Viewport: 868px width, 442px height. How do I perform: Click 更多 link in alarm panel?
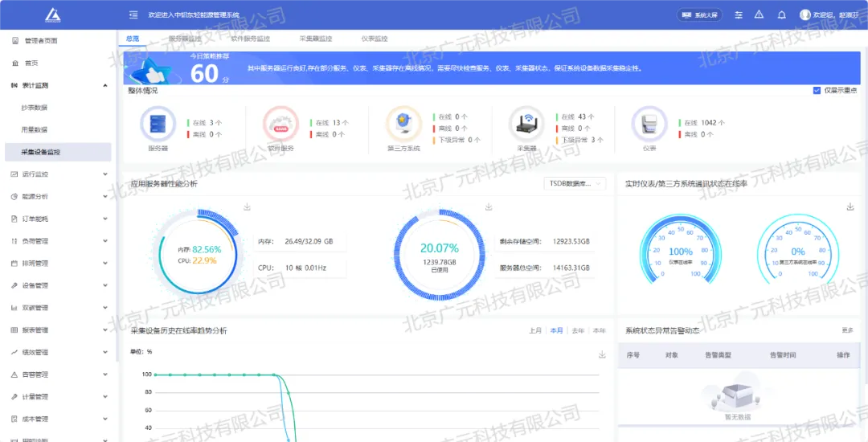[847, 330]
